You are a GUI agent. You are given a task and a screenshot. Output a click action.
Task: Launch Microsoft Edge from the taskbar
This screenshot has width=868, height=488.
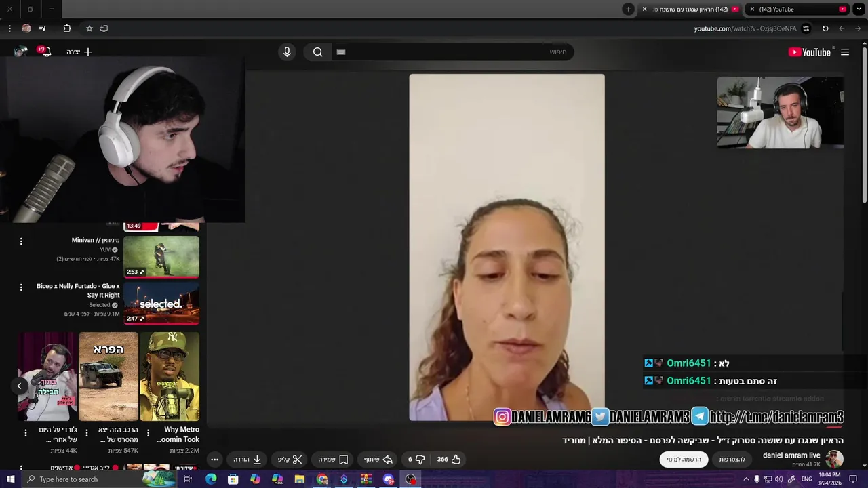point(211,479)
